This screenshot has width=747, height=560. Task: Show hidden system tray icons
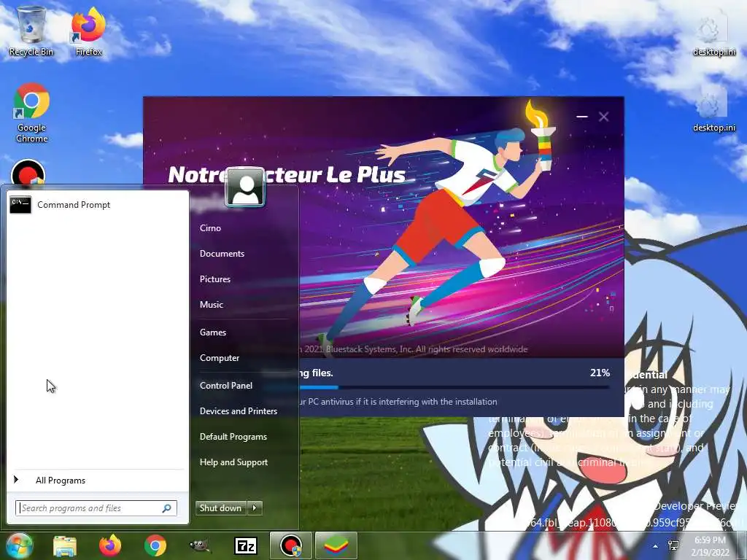click(656, 546)
